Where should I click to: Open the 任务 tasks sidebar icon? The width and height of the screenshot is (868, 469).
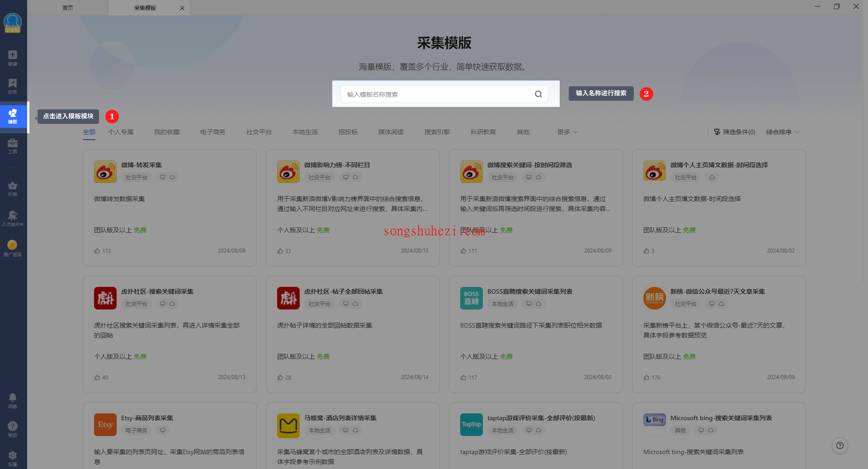[x=13, y=86]
